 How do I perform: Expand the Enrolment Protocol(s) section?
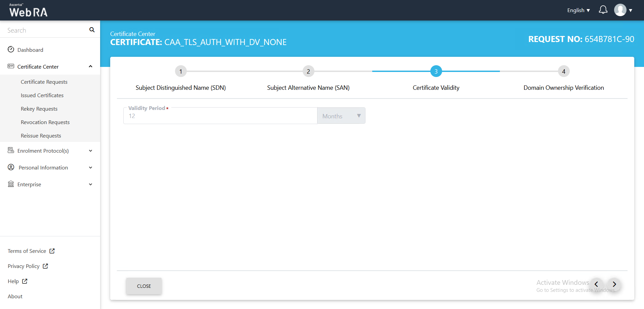(x=90, y=151)
